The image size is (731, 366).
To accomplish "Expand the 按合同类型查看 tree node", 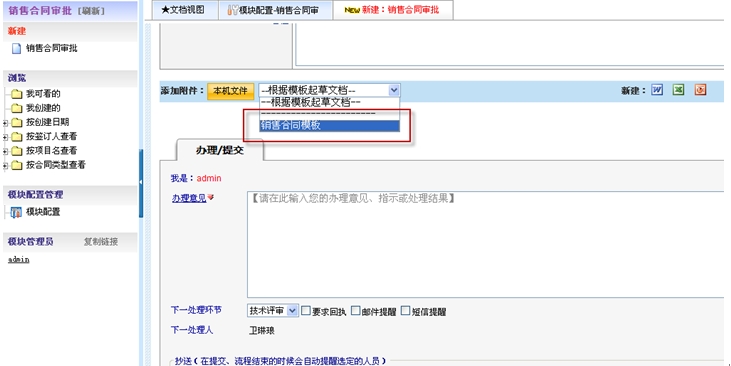I will coord(5,166).
